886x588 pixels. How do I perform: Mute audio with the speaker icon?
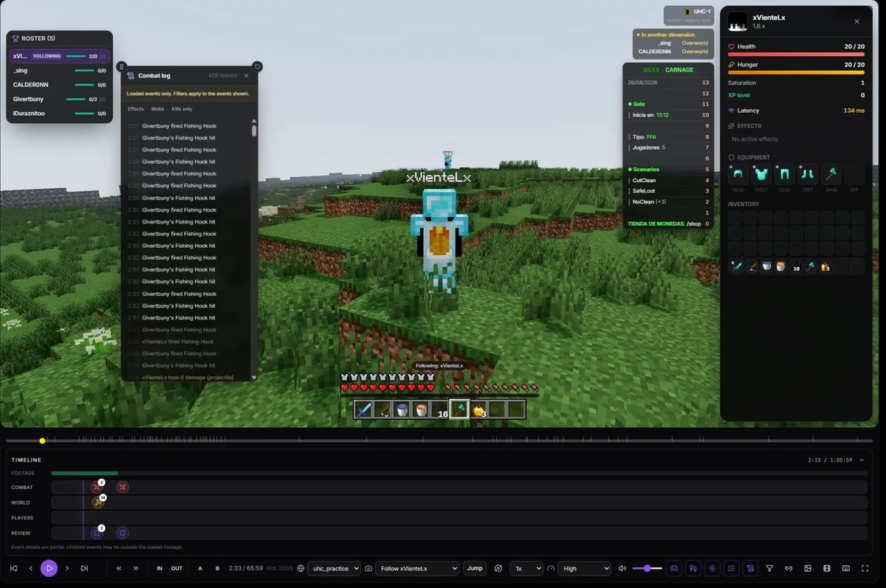click(622, 568)
